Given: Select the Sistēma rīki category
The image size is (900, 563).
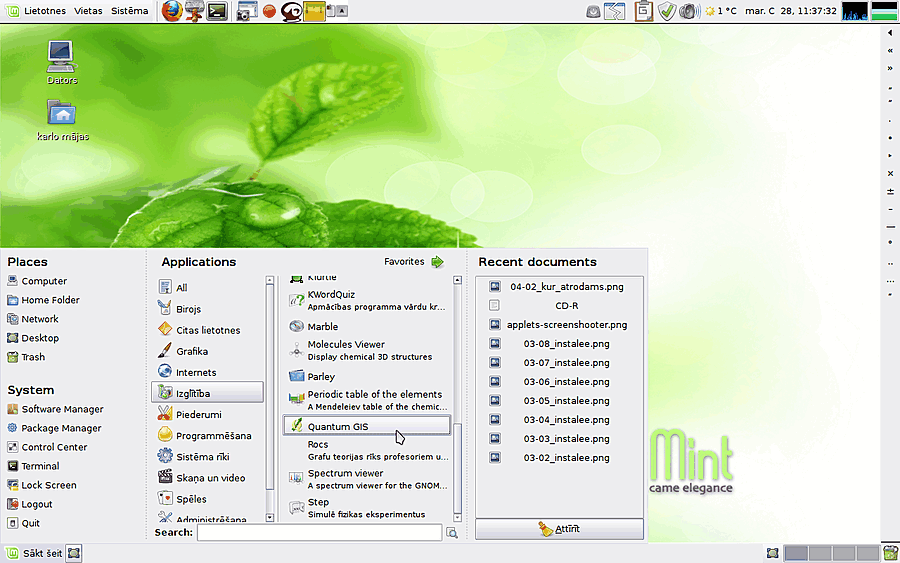Looking at the screenshot, I should (207, 457).
